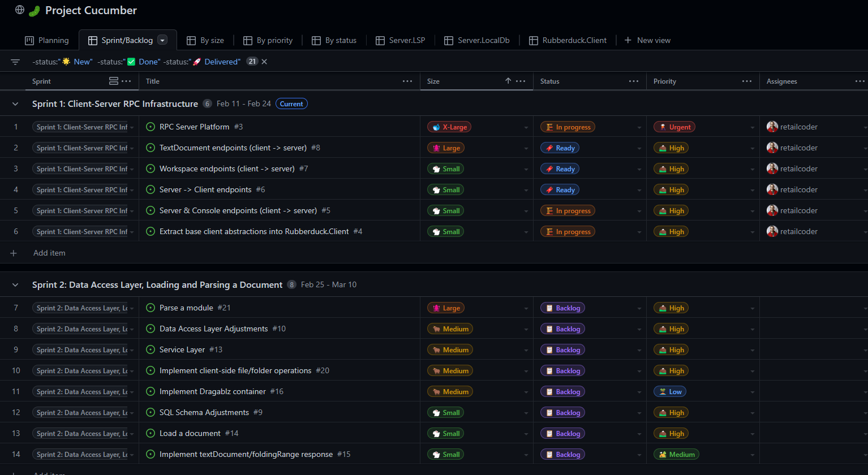Click the sort arrow in the Size column header
Viewport: 868px width, 475px height.
[508, 81]
